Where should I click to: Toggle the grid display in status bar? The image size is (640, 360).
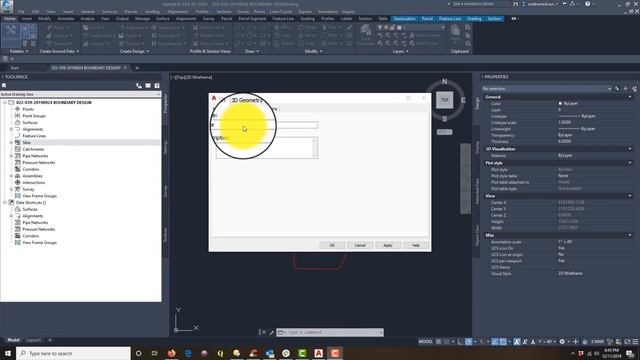[438, 341]
